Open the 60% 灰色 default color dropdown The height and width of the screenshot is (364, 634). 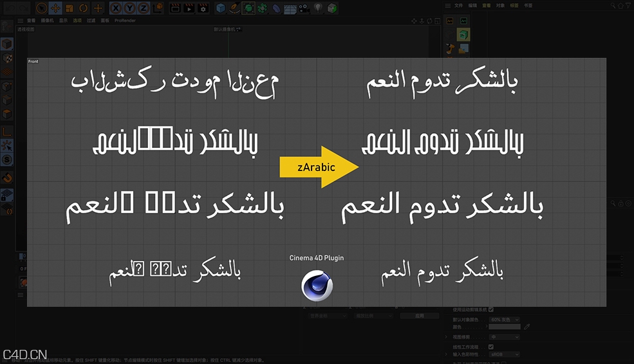tap(505, 320)
